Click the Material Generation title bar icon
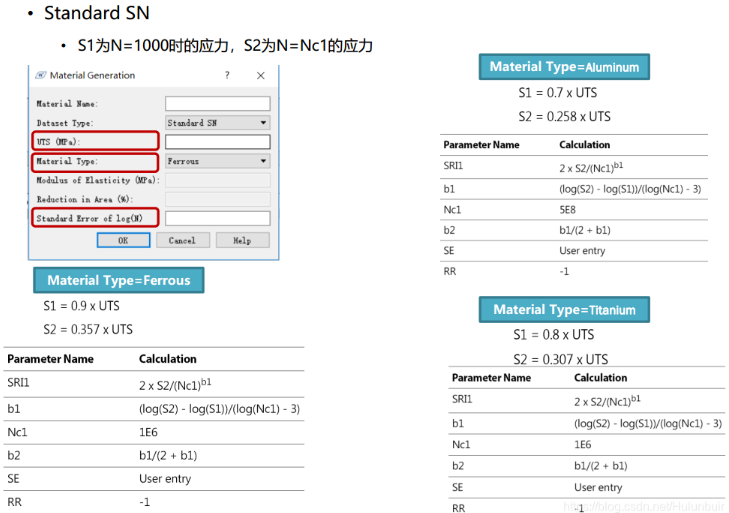 (41, 75)
